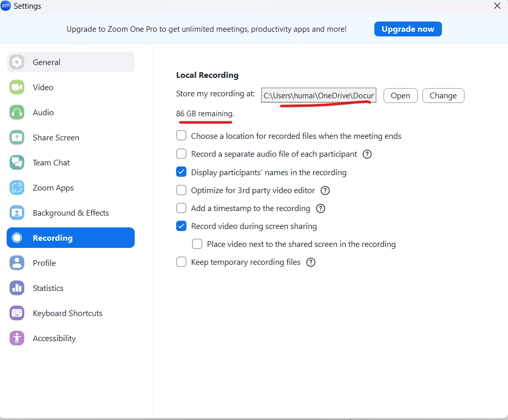Screen dimensions: 508x420
Task: Click the 'Local Recording' heading
Action: [207, 75]
